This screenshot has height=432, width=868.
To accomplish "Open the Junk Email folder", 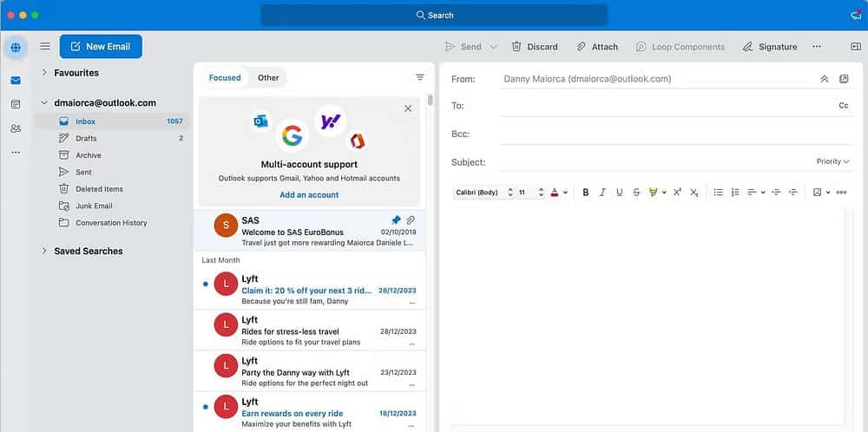I will 112,206.
